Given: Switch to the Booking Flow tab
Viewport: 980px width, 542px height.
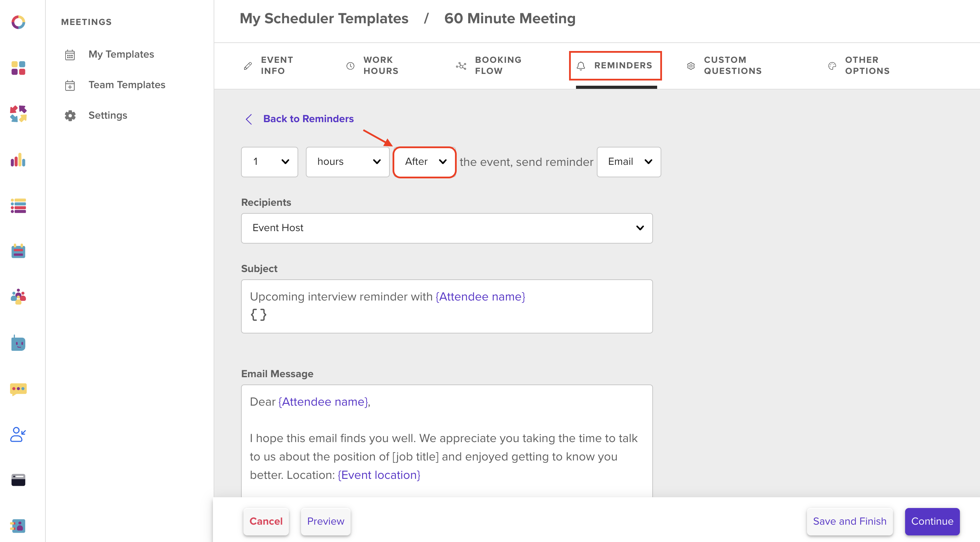Looking at the screenshot, I should coord(489,66).
